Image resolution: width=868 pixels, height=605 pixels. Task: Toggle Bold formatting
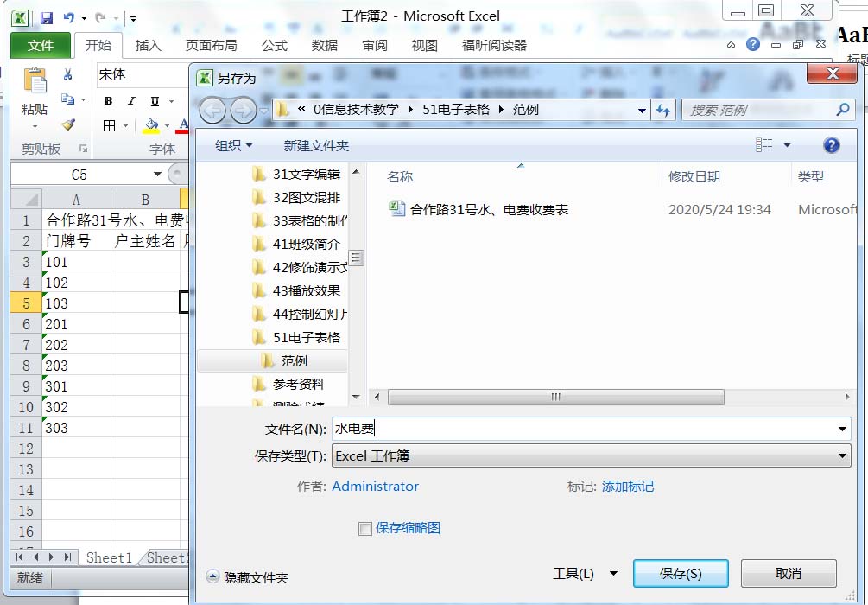coord(109,101)
